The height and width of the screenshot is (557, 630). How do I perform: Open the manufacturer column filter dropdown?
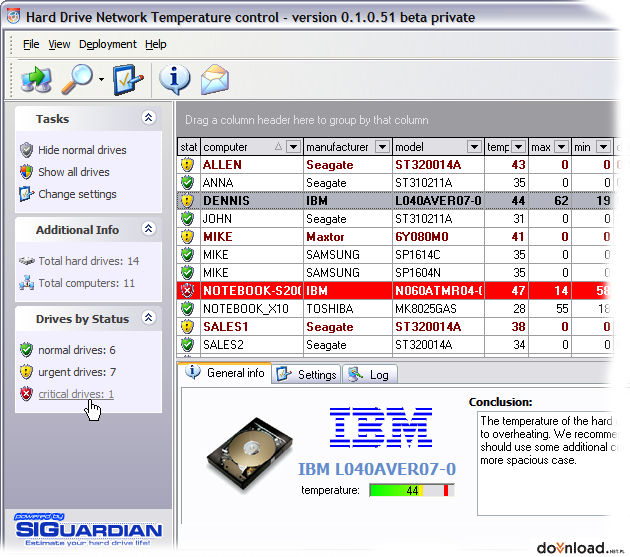pos(382,147)
